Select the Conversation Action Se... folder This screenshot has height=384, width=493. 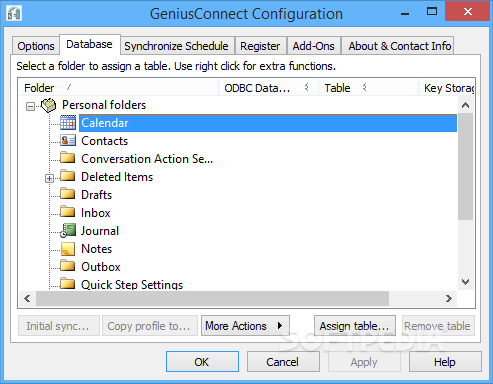[x=147, y=159]
